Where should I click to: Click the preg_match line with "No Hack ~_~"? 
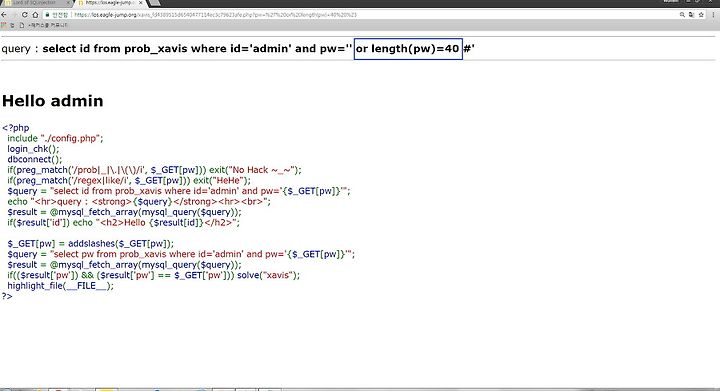click(154, 170)
